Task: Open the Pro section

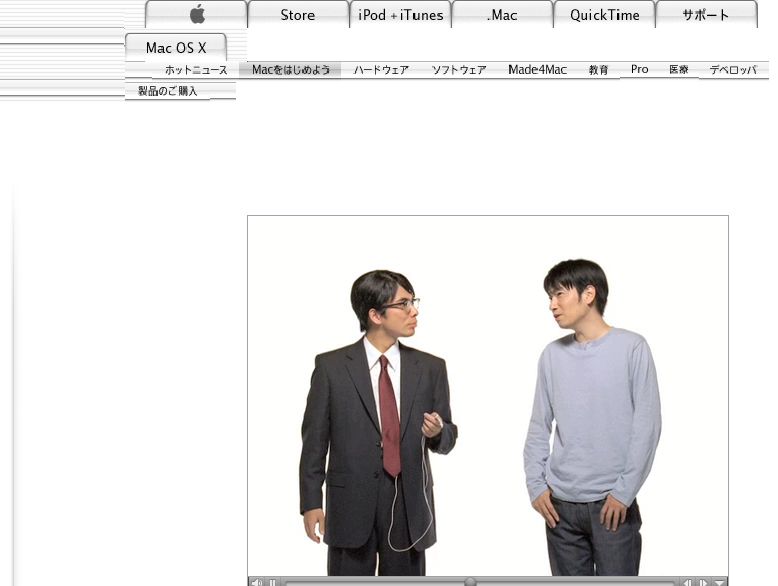Action: click(x=640, y=69)
